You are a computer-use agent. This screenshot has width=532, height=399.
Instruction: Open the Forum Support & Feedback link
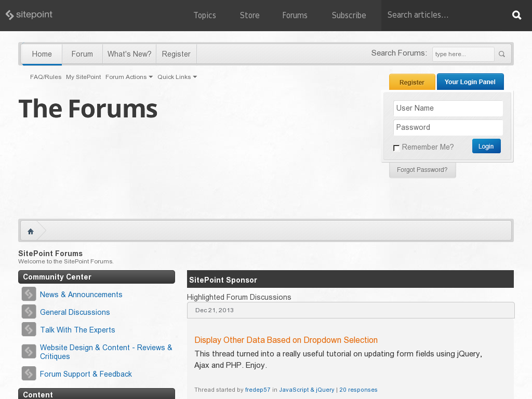[x=86, y=374]
